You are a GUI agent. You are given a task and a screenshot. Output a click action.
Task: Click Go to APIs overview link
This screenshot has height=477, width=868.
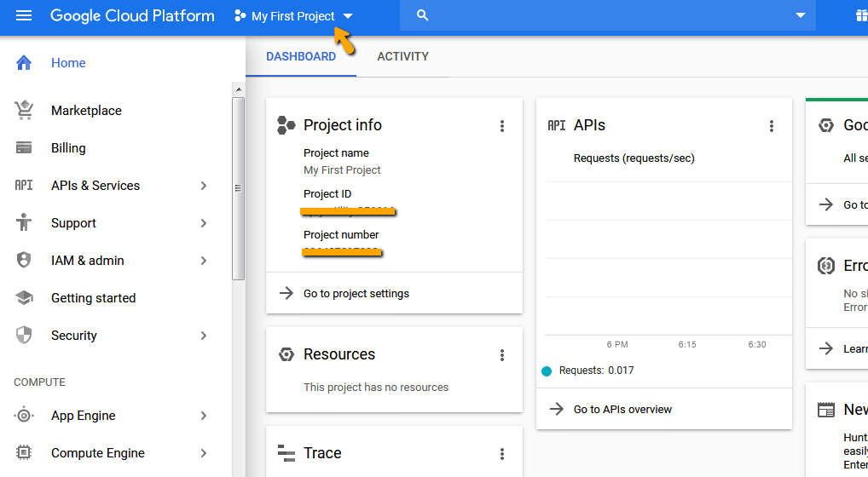(622, 410)
